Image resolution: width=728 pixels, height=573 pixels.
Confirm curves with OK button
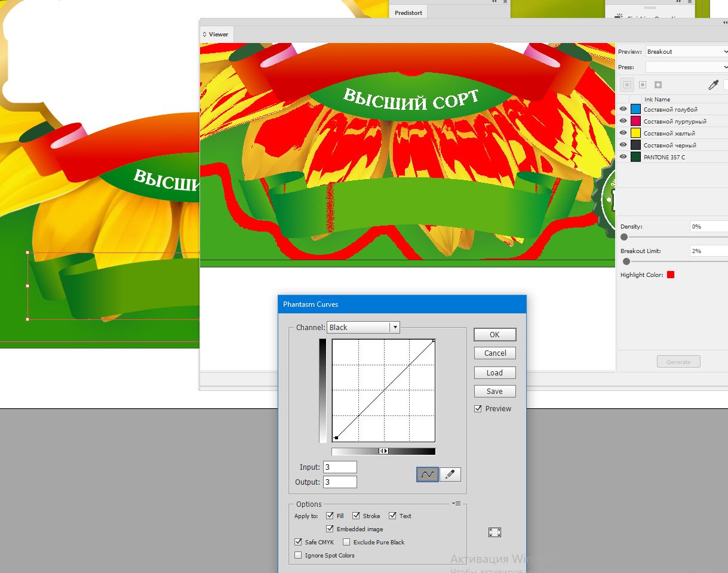click(494, 335)
